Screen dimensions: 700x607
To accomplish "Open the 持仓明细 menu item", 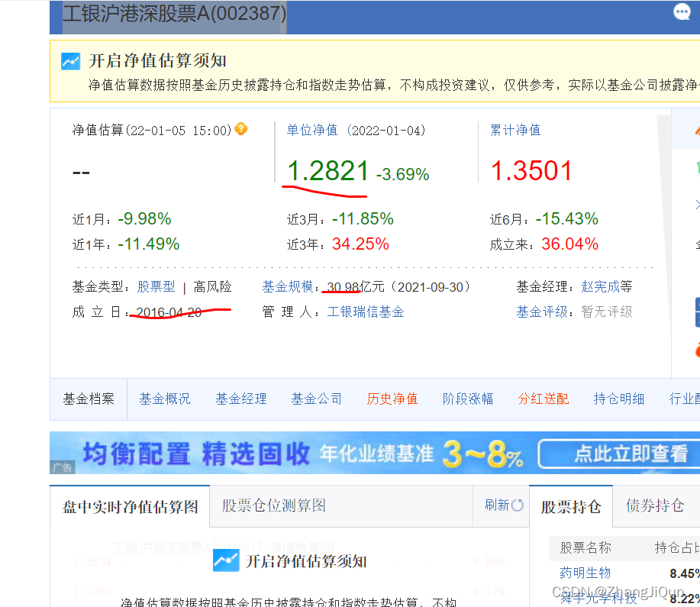I will click(619, 399).
